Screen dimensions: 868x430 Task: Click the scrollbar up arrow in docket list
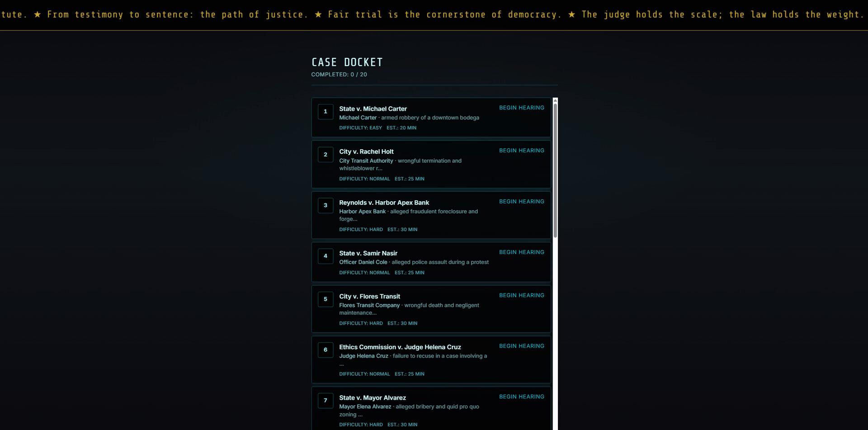555,100
